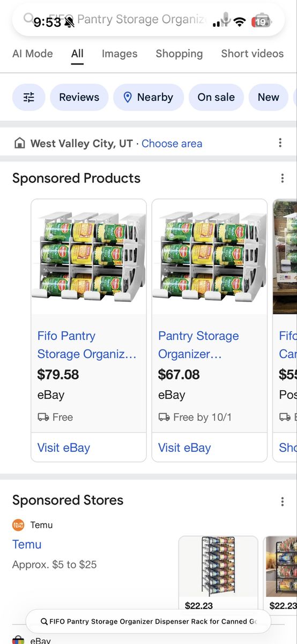Tap the search magnifier in bottom bar
Image resolution: width=297 pixels, height=644 pixels.
44,621
